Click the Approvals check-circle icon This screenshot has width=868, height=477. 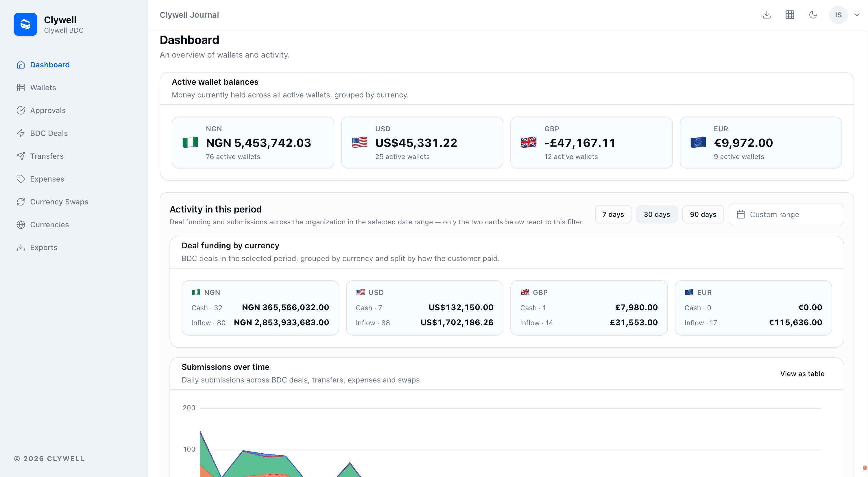(x=21, y=110)
